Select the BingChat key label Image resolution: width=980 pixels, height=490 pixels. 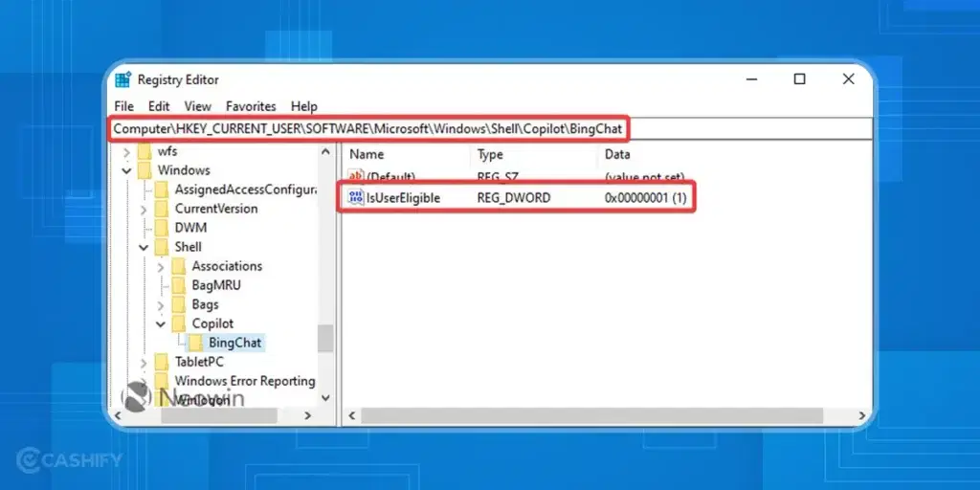click(235, 343)
